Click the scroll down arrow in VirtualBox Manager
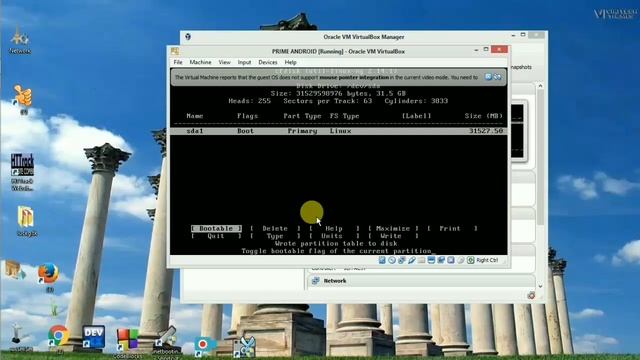 coord(540,286)
